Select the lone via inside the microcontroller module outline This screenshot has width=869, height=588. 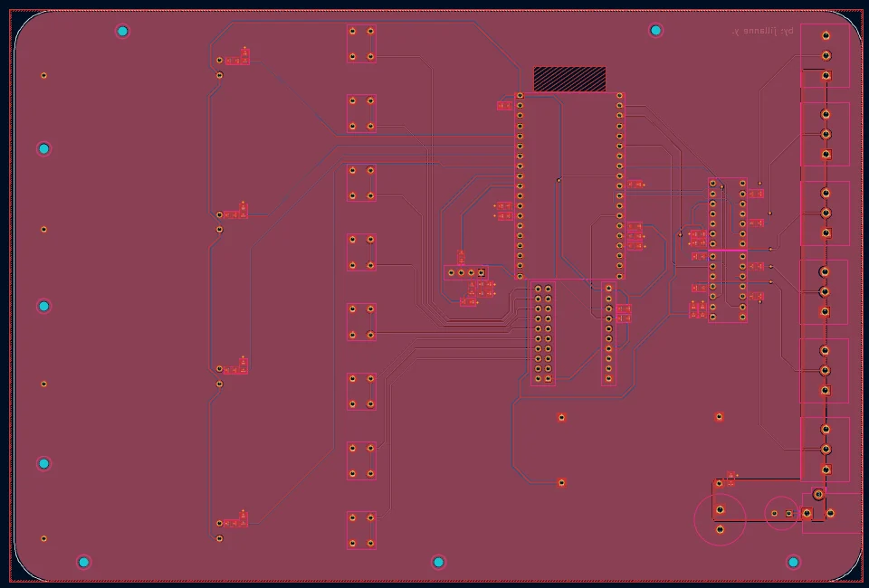click(559, 180)
